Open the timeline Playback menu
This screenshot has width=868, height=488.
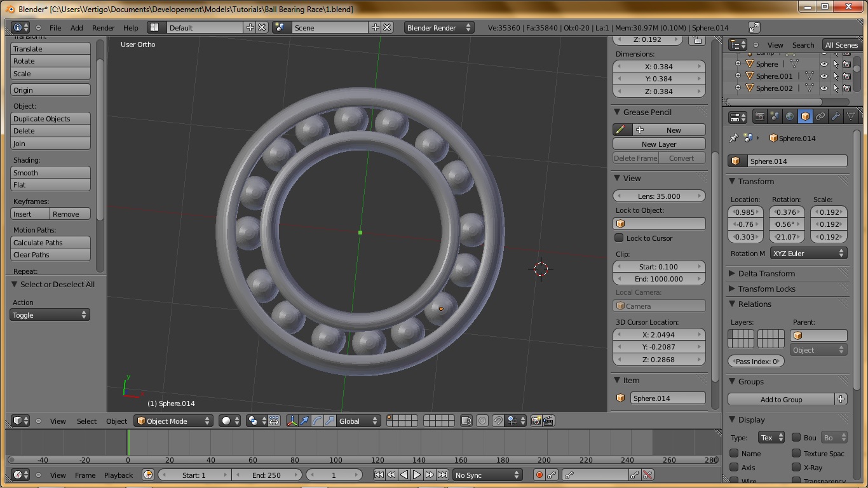[119, 475]
